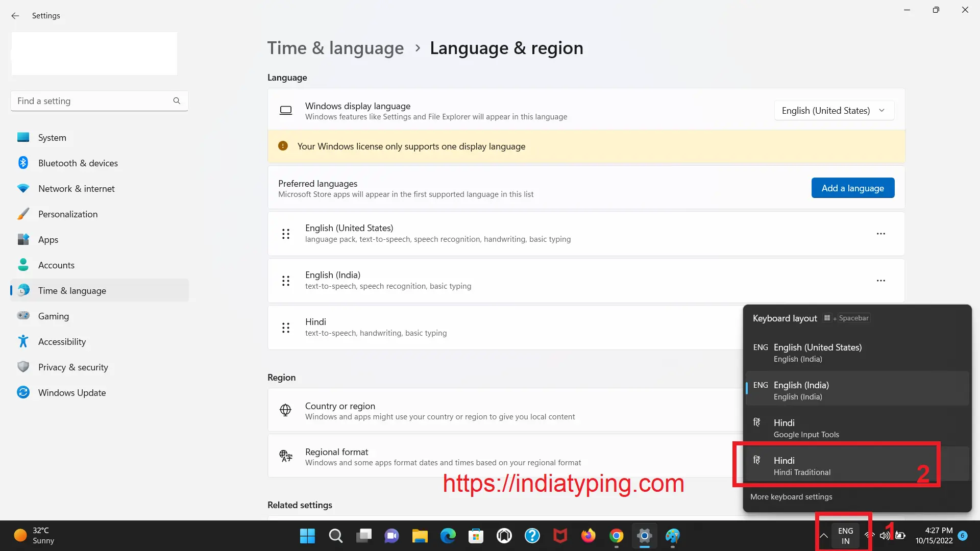Click the search settings input field

click(x=99, y=101)
